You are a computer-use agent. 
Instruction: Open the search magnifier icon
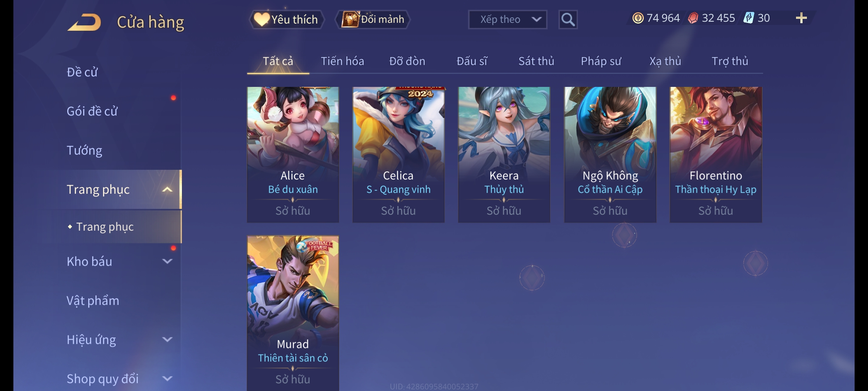pos(568,20)
